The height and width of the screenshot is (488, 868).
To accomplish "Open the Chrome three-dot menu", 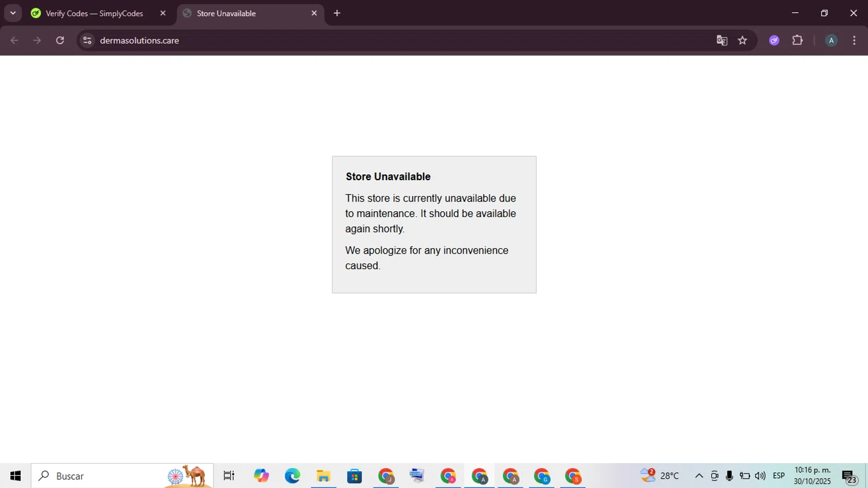I will [x=854, y=41].
